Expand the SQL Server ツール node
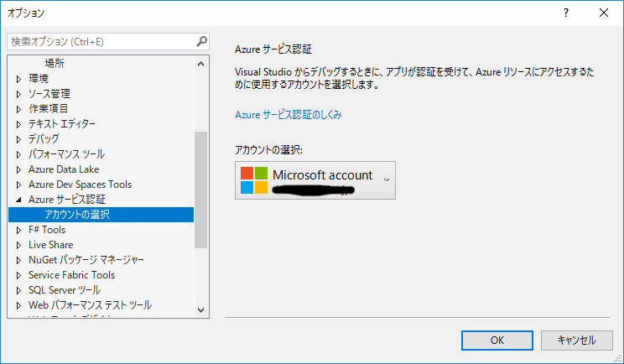Viewport: 624px width, 364px height. 18,291
